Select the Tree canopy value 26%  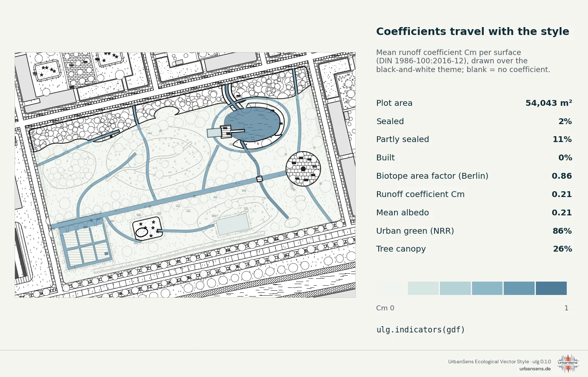(x=562, y=249)
